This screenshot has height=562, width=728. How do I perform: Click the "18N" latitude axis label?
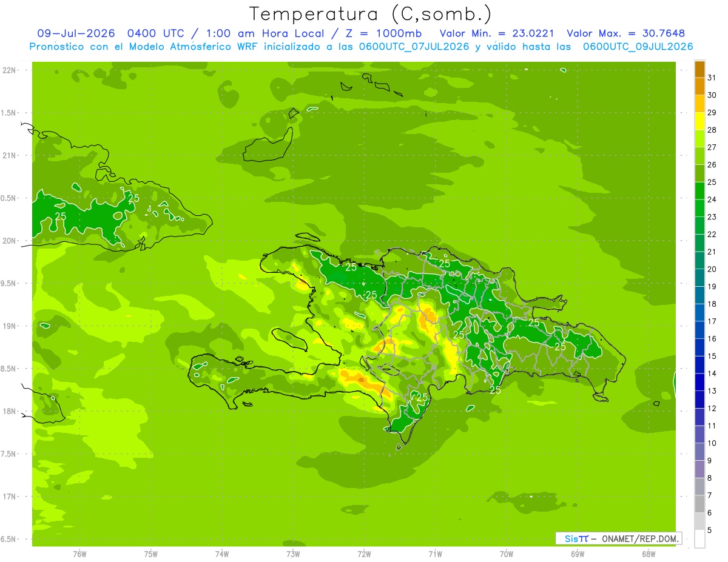10,412
